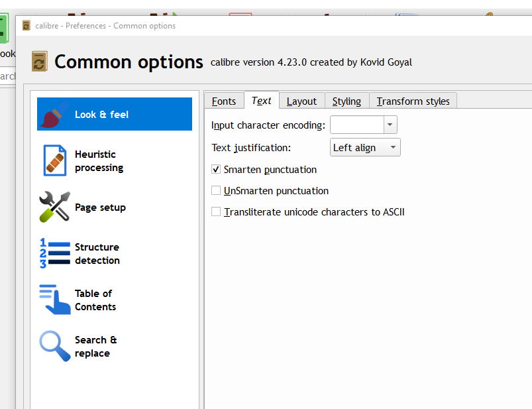The image size is (532, 409).
Task: Click the Structure detection label
Action: [x=97, y=253]
